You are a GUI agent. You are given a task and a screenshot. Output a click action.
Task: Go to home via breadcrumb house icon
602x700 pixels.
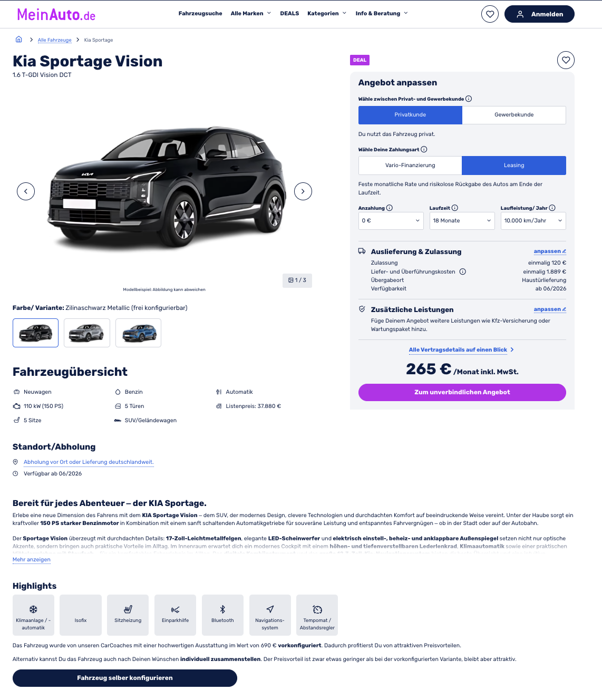pos(19,40)
